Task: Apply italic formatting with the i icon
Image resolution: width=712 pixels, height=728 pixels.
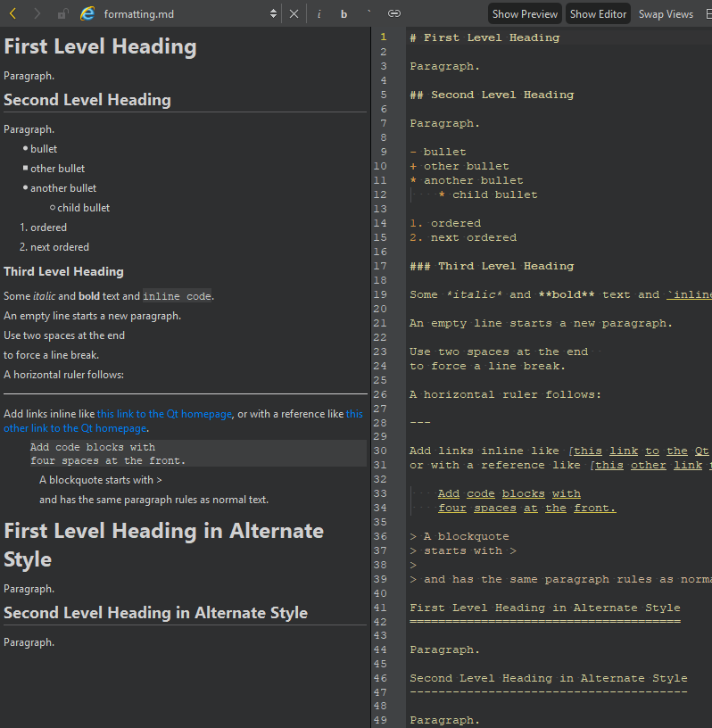Action: [x=319, y=13]
